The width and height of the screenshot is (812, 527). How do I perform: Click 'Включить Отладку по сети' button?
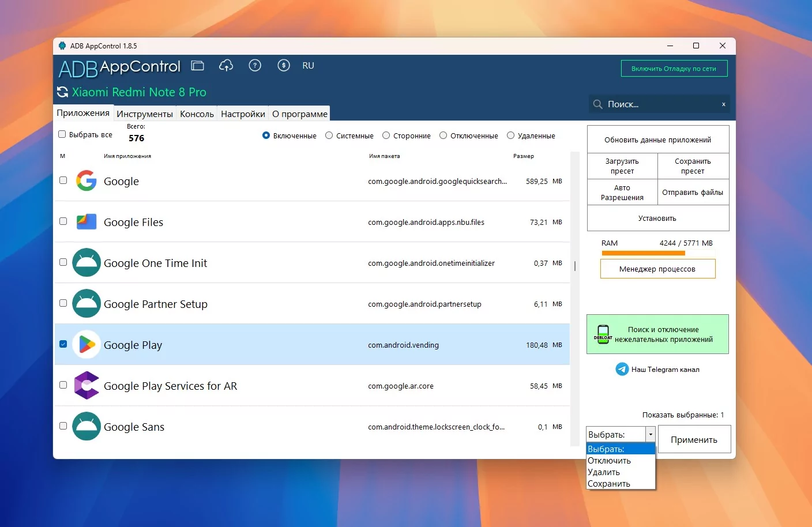tap(674, 69)
